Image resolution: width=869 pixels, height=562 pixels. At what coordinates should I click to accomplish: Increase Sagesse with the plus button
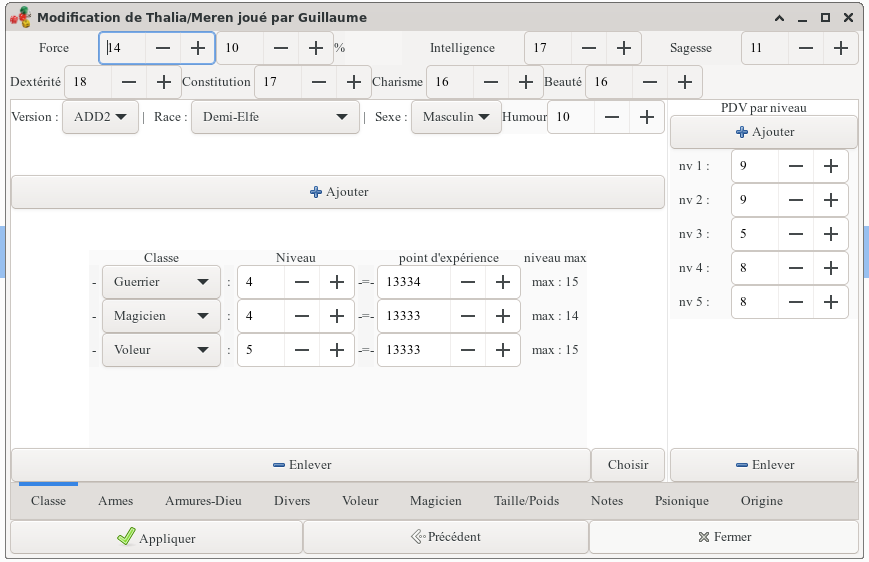coord(841,48)
